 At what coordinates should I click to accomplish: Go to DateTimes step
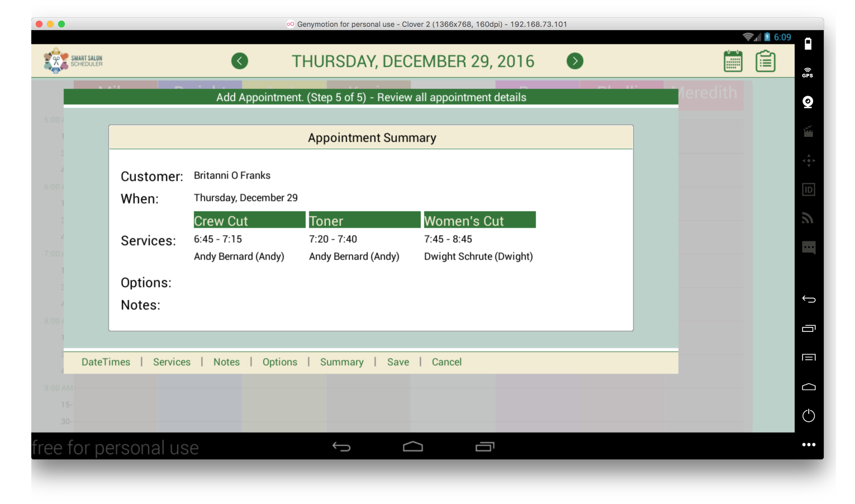tap(106, 362)
